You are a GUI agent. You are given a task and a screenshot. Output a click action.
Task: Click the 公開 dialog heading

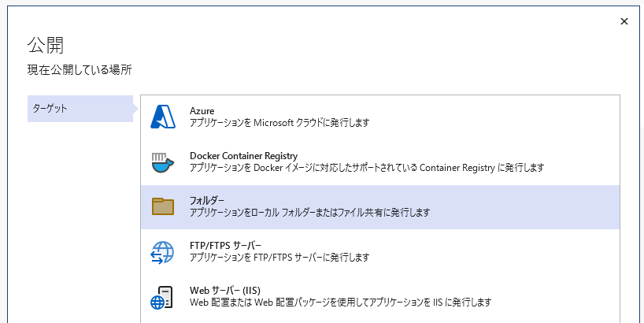coord(46,45)
